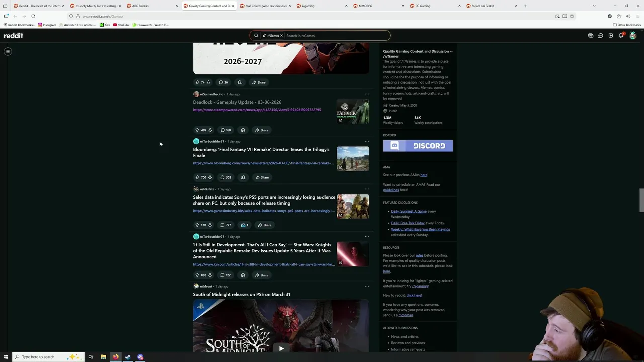
Task: Click the Reddit logo
Action: (14, 36)
